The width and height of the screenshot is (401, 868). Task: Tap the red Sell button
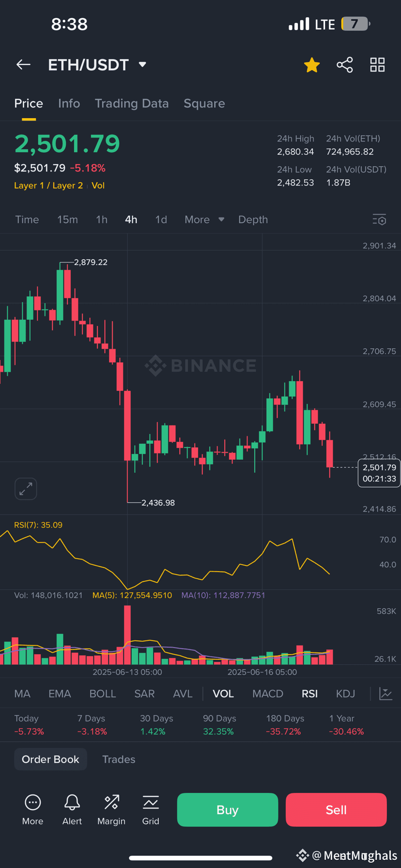pos(336,810)
